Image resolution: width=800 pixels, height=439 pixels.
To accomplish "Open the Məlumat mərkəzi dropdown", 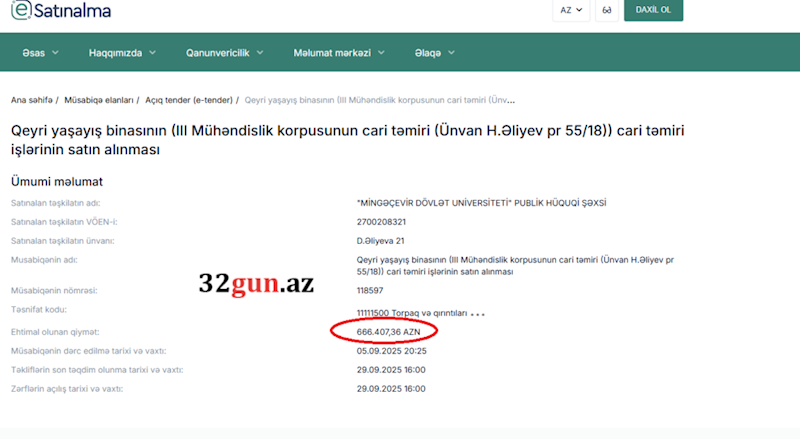I will pyautogui.click(x=339, y=53).
